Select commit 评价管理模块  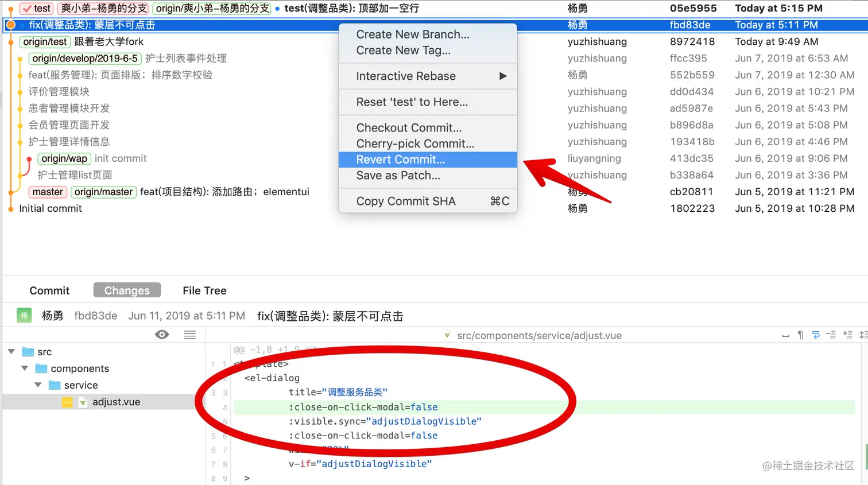(59, 91)
